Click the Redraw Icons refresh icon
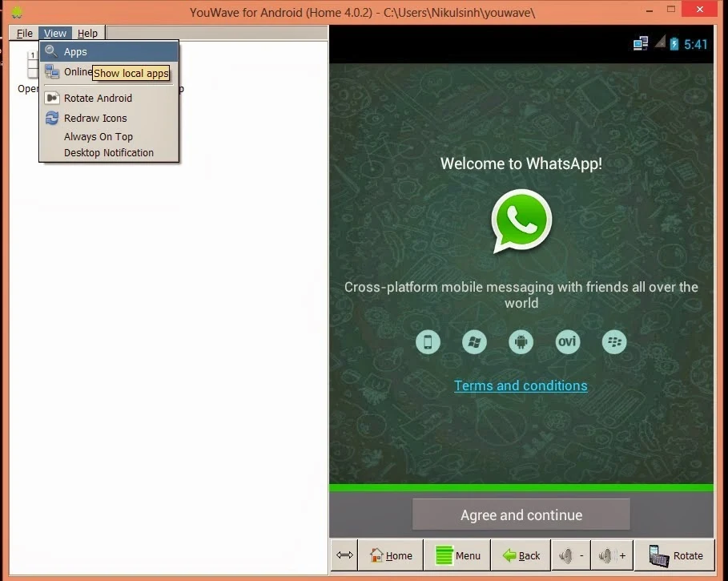The image size is (728, 581). point(52,118)
